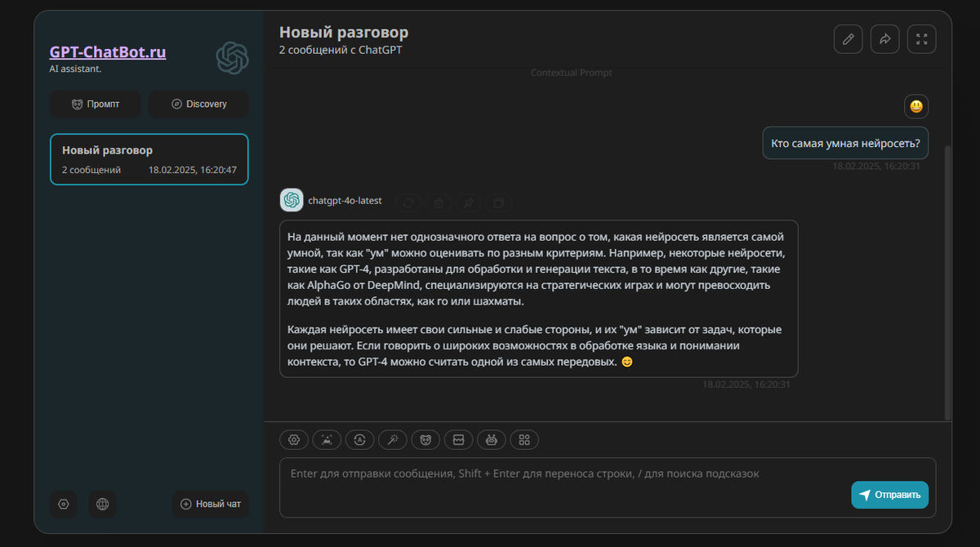
Task: Click the mask face icon in the input toolbar
Action: click(425, 439)
